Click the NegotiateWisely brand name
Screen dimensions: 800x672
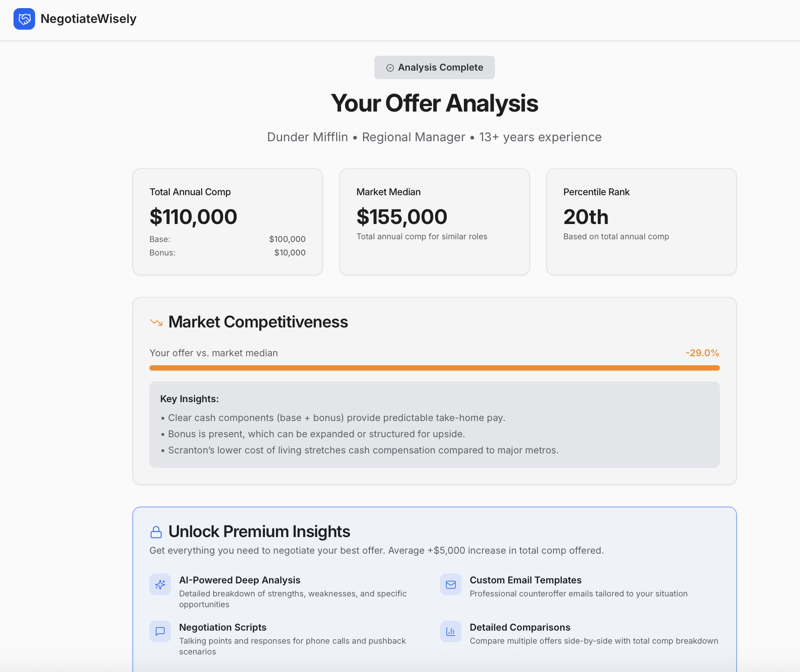click(x=89, y=19)
